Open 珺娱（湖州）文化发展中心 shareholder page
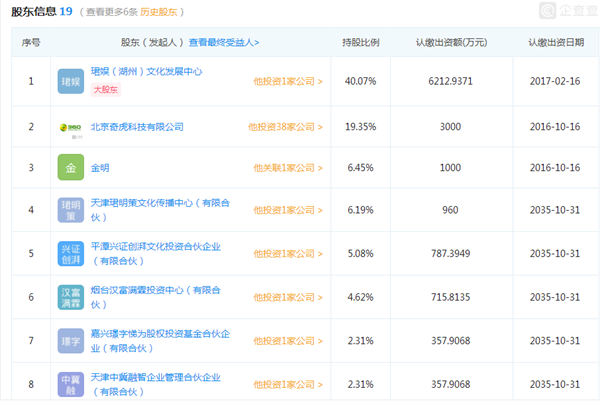 (x=146, y=72)
